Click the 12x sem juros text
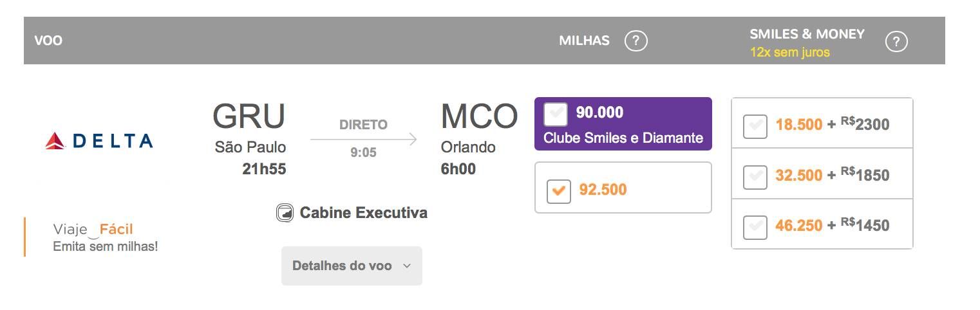Viewport: 980px width, 310px height. tap(789, 53)
